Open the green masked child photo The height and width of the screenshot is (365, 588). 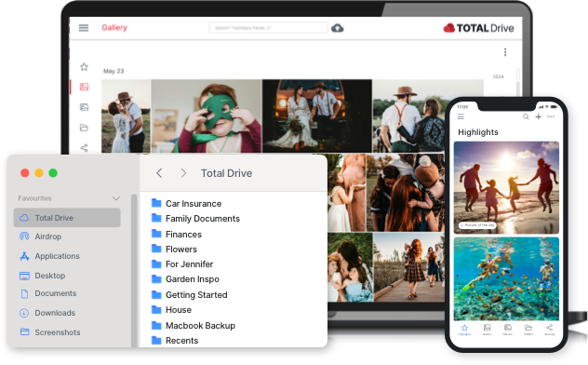[207, 115]
